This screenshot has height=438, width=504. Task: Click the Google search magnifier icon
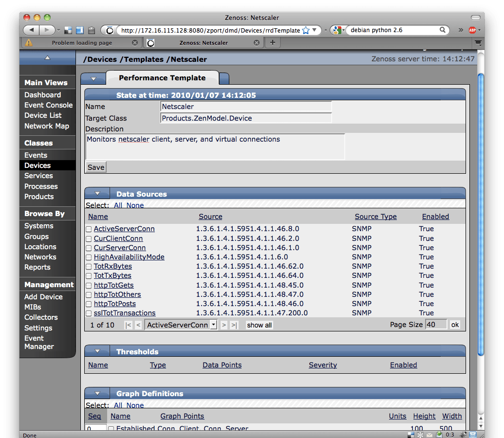(442, 30)
